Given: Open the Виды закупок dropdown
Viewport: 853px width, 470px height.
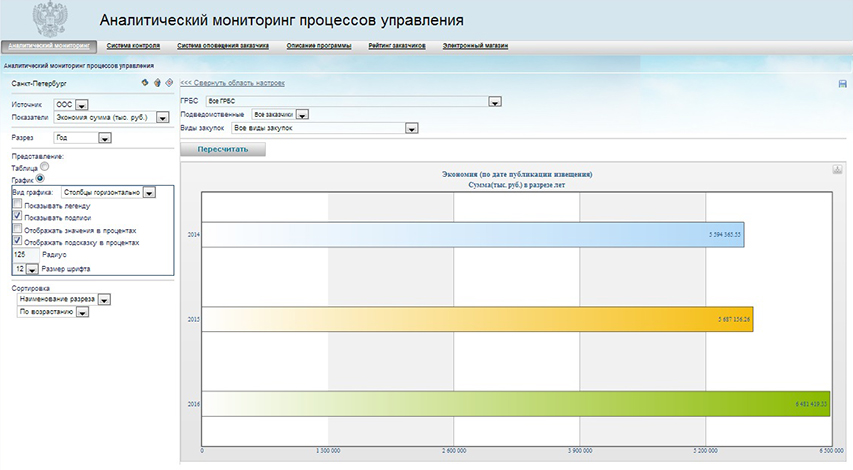Looking at the screenshot, I should (x=411, y=128).
